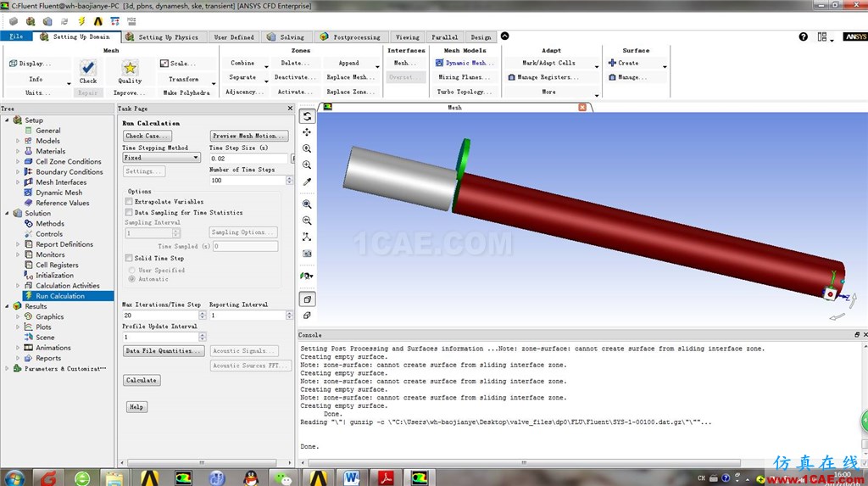The width and height of the screenshot is (868, 486).
Task: Close the Mesh graphics window tab
Action: click(x=582, y=107)
